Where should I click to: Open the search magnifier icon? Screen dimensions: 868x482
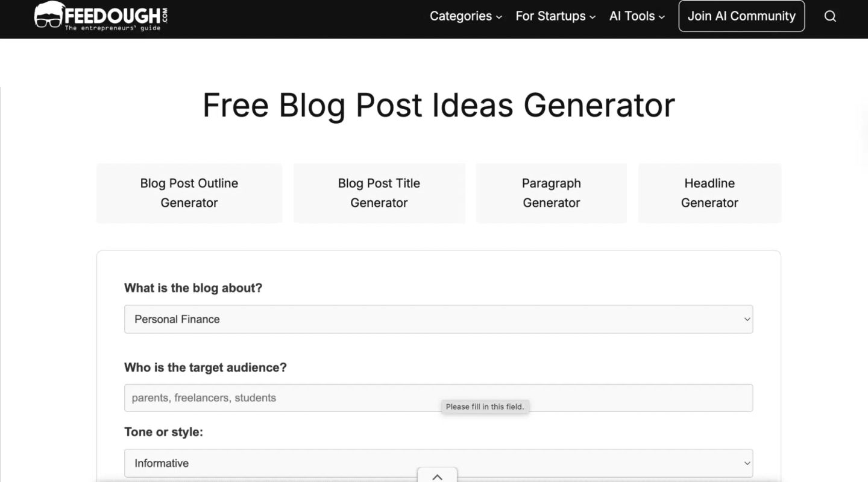pyautogui.click(x=830, y=16)
